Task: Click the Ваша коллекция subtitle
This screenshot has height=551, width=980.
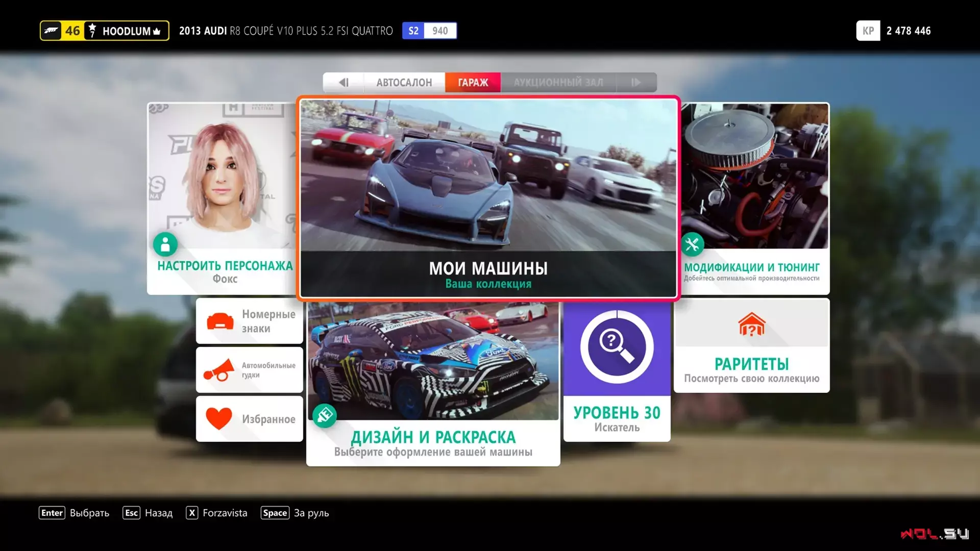Action: coord(488,284)
